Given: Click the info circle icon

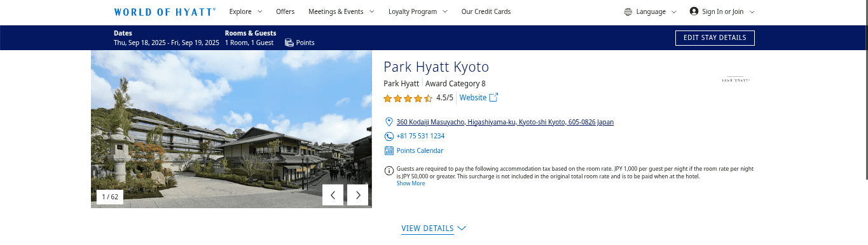Looking at the screenshot, I should [x=389, y=170].
